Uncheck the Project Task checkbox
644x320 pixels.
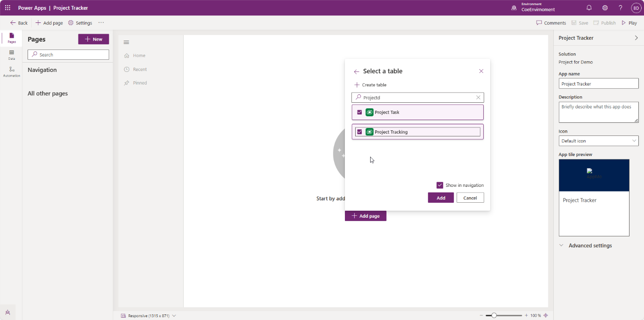tap(359, 112)
